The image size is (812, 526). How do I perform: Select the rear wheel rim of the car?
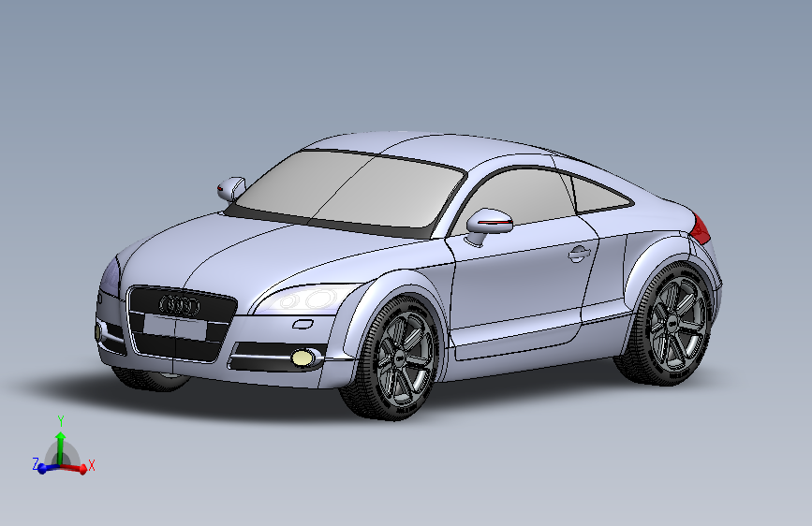(677, 323)
